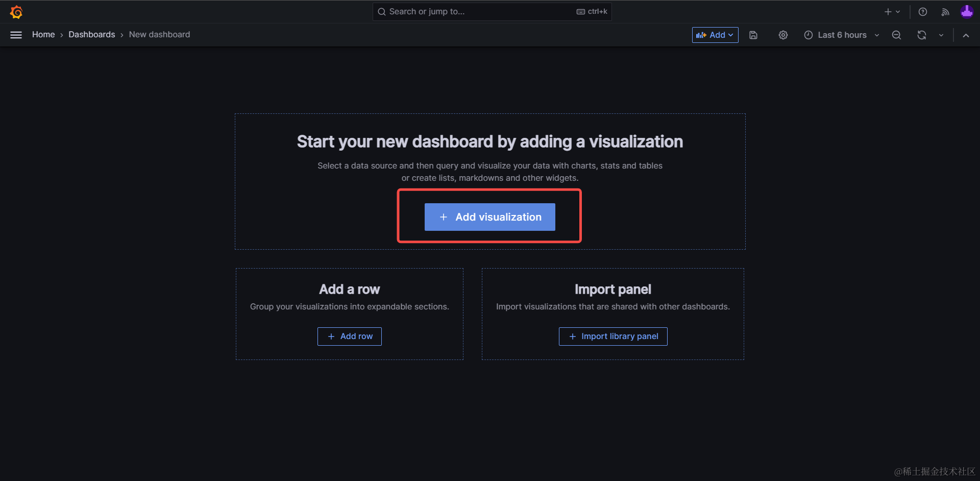Click the save dashboard icon
Image resolution: width=980 pixels, height=481 pixels.
click(753, 35)
